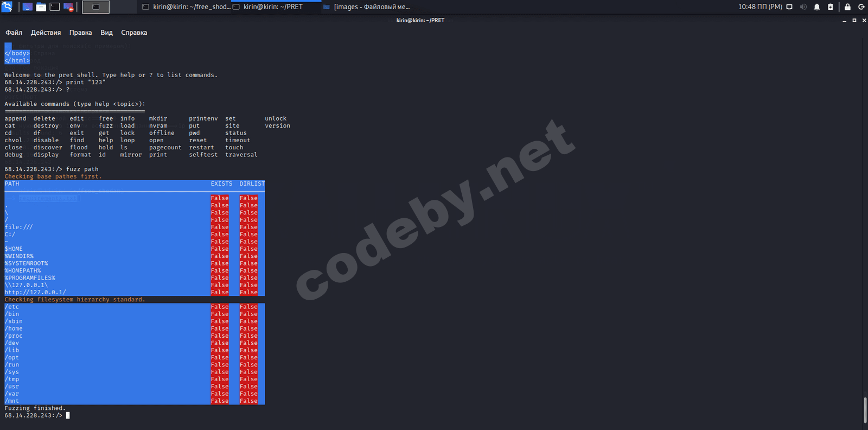This screenshot has width=868, height=430.
Task: Click the lock screen icon
Action: tap(847, 7)
